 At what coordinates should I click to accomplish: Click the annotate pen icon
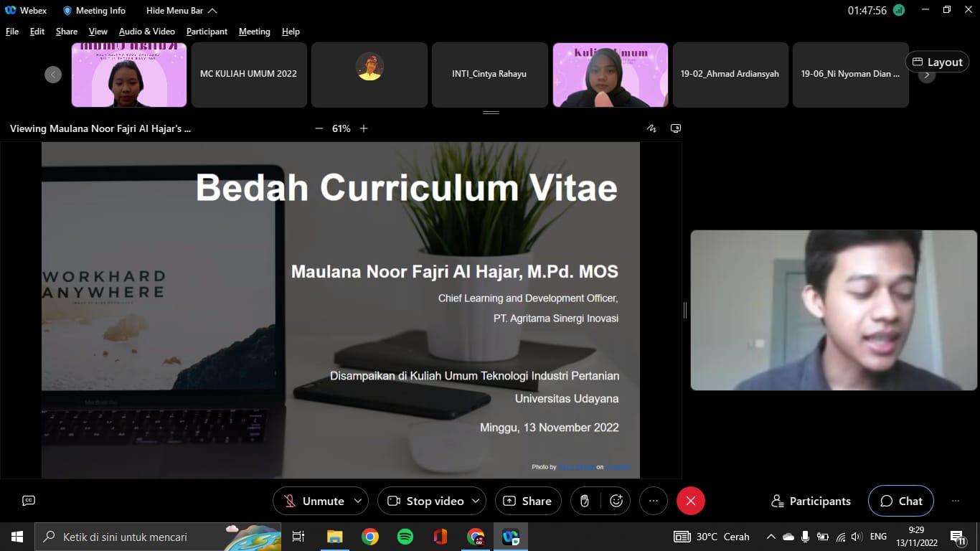coord(651,128)
